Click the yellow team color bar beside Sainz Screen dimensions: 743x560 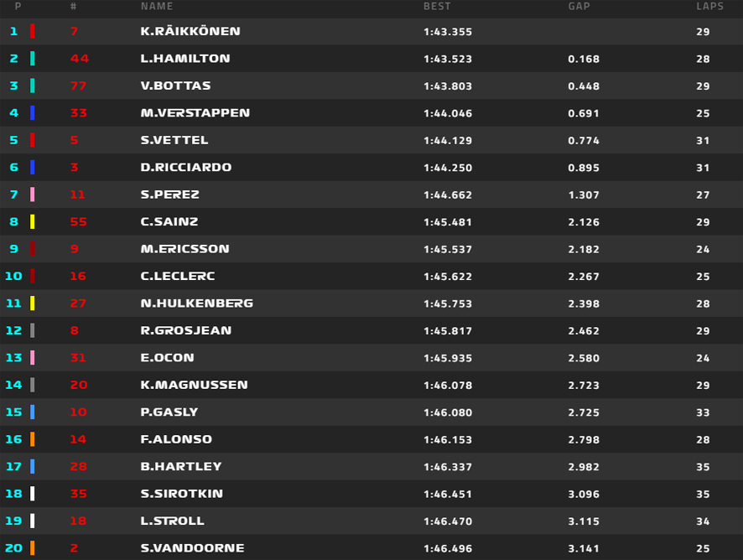[x=32, y=221]
